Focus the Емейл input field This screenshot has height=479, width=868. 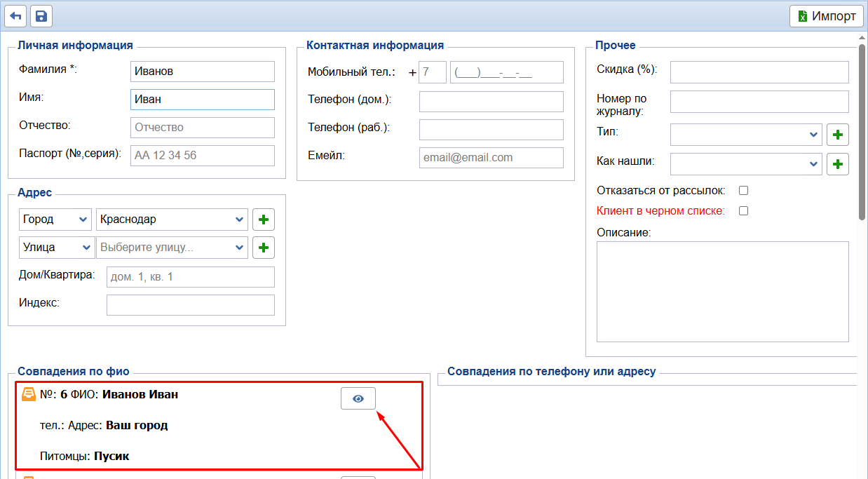491,158
